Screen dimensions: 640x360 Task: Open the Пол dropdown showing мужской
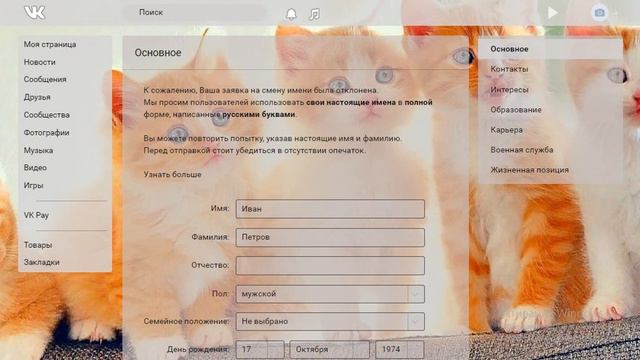(x=330, y=294)
